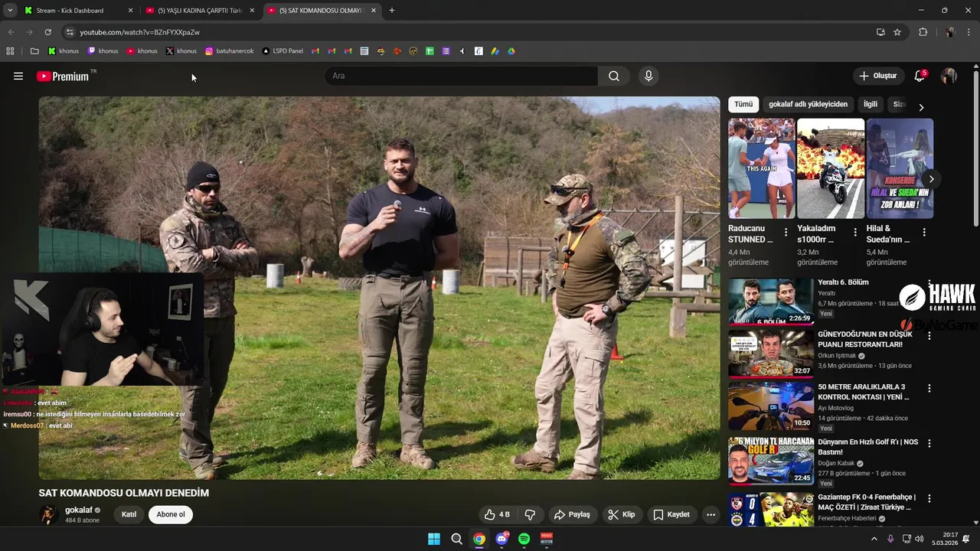This screenshot has height=551, width=980.
Task: Open the tab search dropdown arrow
Action: pyautogui.click(x=10, y=11)
